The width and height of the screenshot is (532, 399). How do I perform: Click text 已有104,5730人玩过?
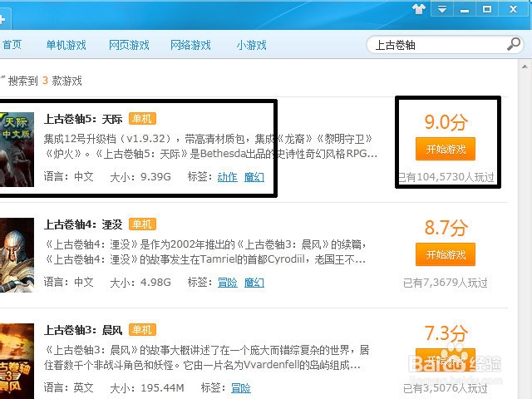[446, 177]
